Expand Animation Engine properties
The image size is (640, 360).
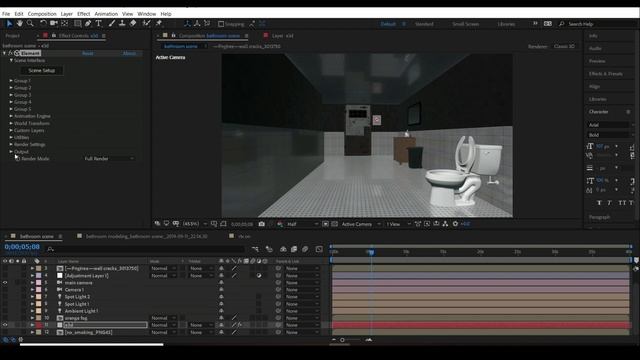click(11, 116)
